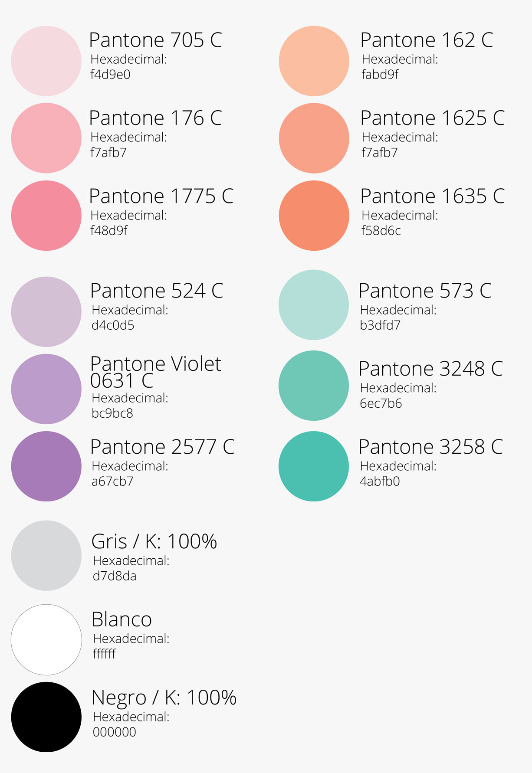
Task: Select the 'Pantone 3248 C' heading text
Action: point(430,369)
